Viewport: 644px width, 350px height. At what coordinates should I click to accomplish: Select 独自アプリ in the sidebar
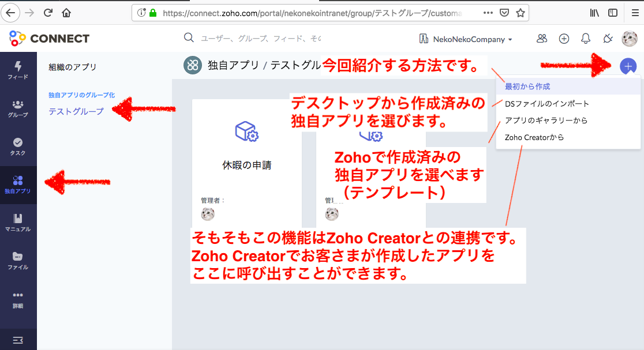(18, 185)
